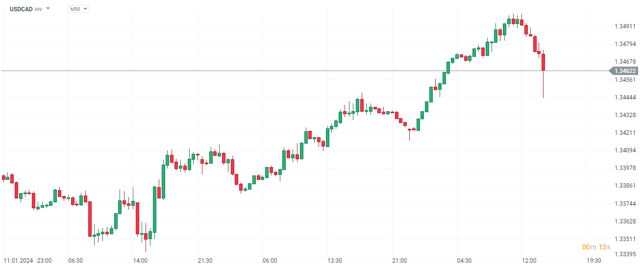Click the 06:30 time axis label

75,260
